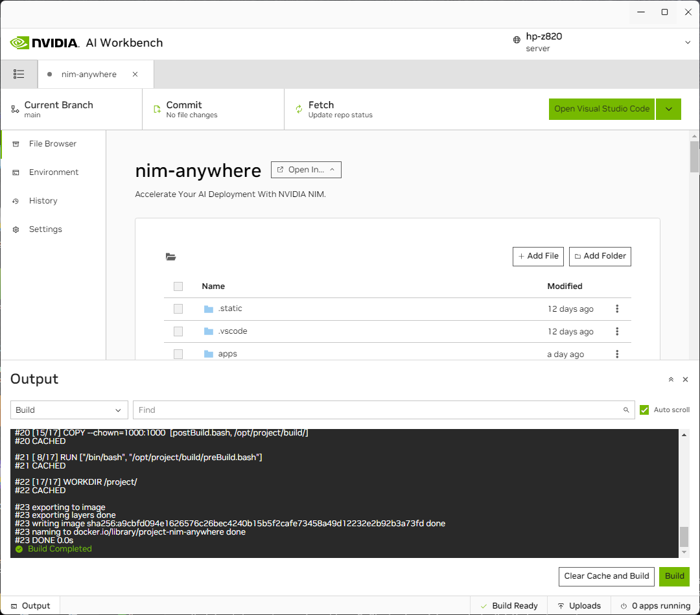Click the NVIDIA logo
Image resolution: width=700 pixels, height=615 pixels.
tap(45, 43)
